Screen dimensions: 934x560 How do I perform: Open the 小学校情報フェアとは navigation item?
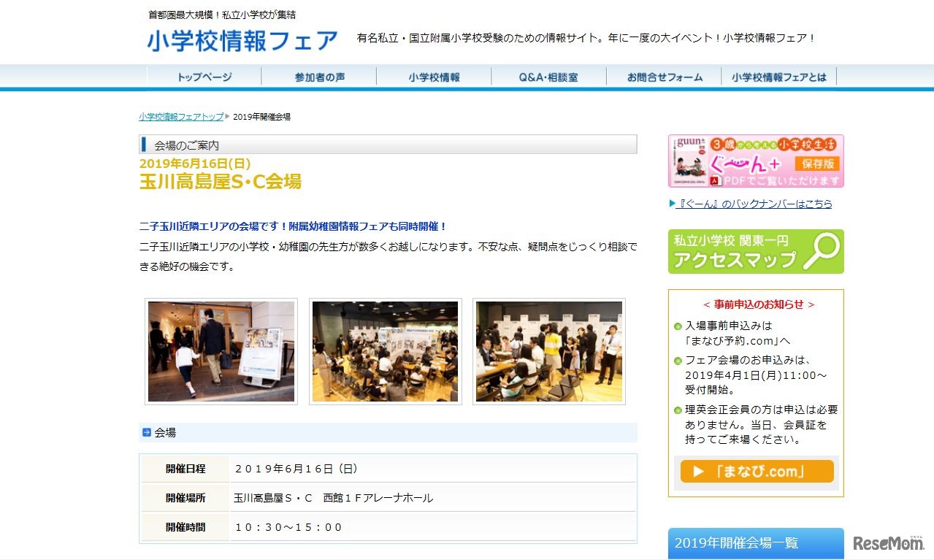tap(779, 77)
